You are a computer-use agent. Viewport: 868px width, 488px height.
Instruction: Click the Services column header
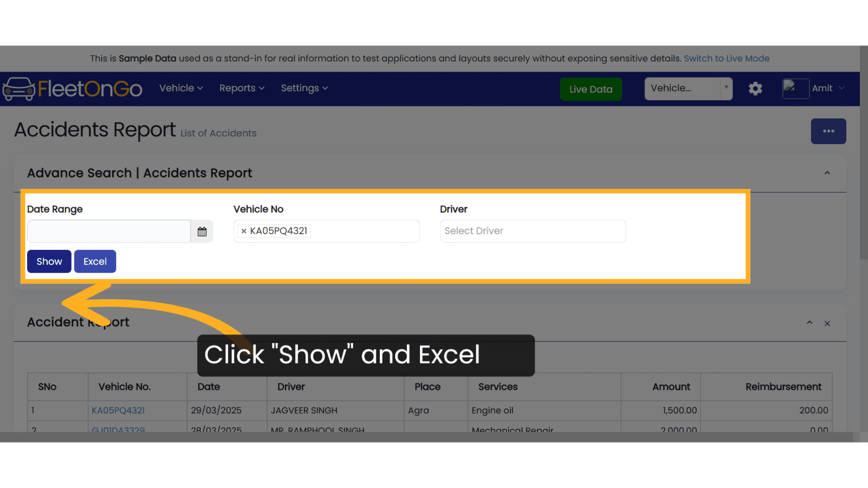click(x=544, y=387)
